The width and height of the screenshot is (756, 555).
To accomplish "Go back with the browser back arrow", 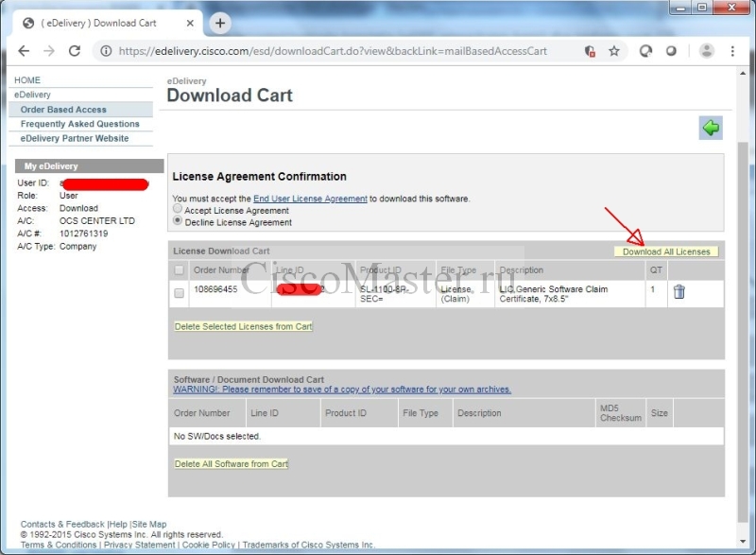I will 23,51.
